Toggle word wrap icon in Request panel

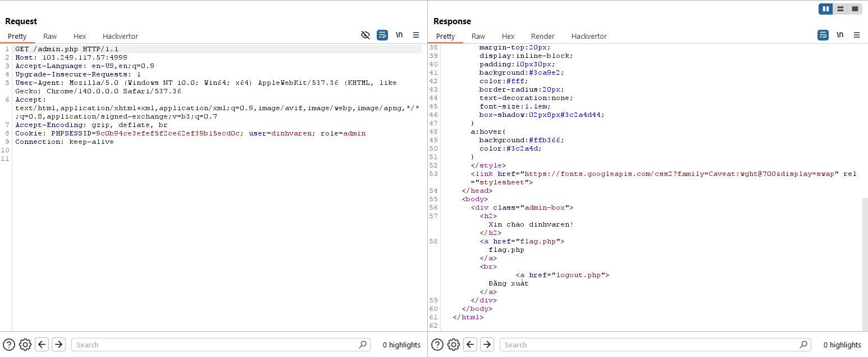point(382,35)
